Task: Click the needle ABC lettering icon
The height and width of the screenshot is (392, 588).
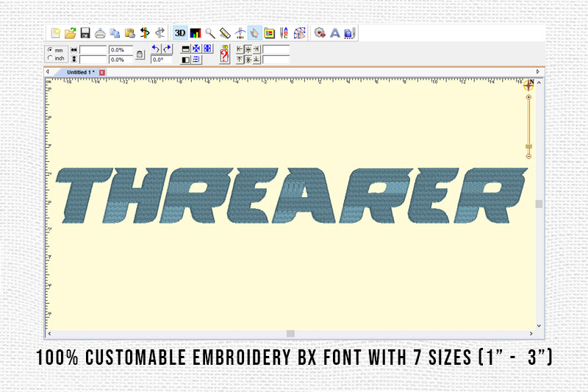Action: coord(284,33)
